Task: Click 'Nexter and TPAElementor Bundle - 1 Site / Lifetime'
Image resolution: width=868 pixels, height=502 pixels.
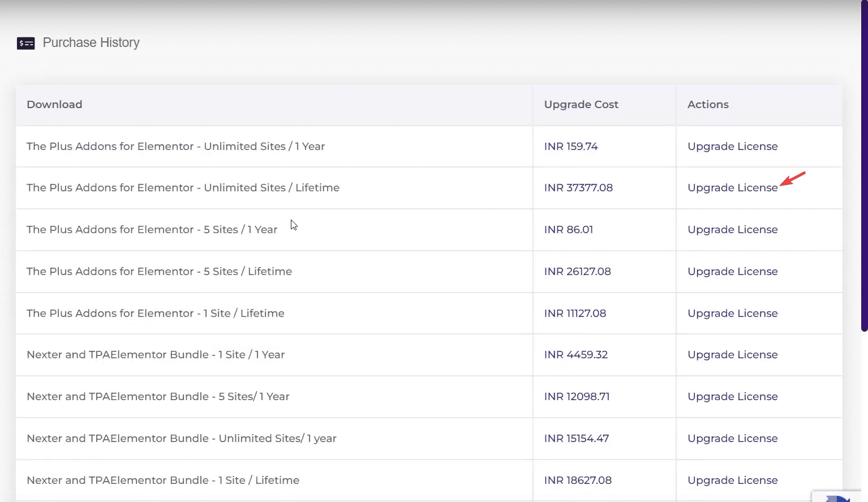Action: pyautogui.click(x=163, y=480)
